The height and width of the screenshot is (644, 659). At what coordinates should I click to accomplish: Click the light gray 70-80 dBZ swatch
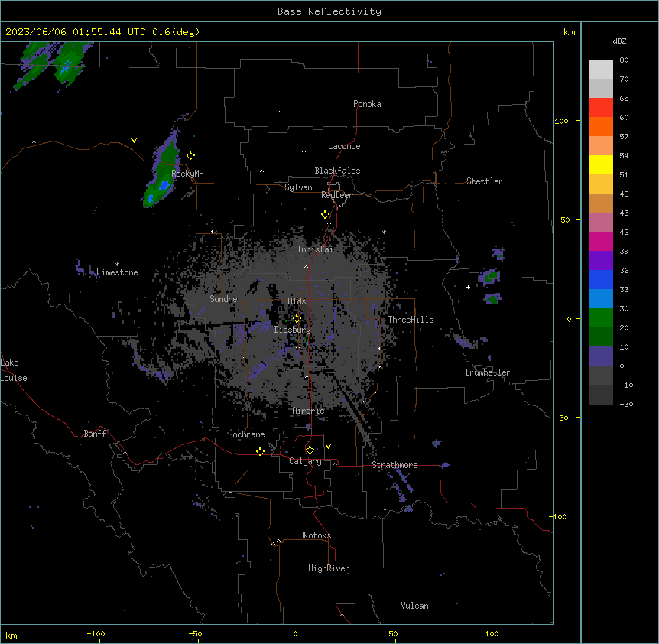[x=601, y=70]
